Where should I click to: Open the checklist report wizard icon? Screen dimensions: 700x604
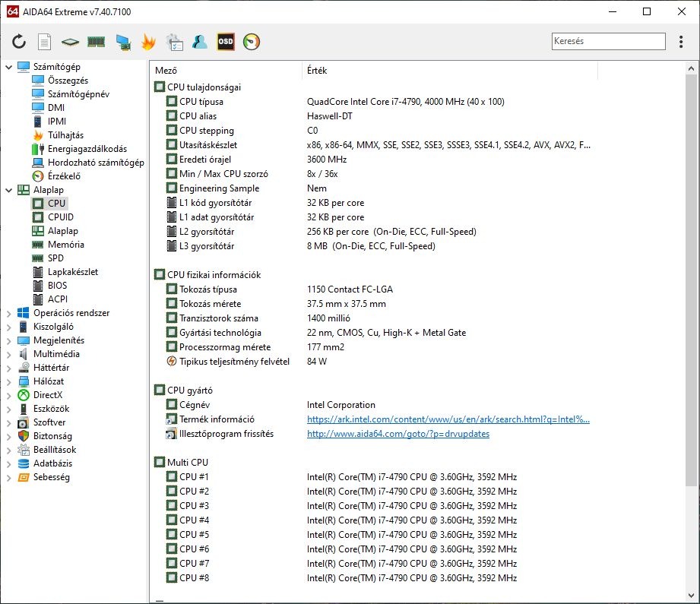coord(175,42)
